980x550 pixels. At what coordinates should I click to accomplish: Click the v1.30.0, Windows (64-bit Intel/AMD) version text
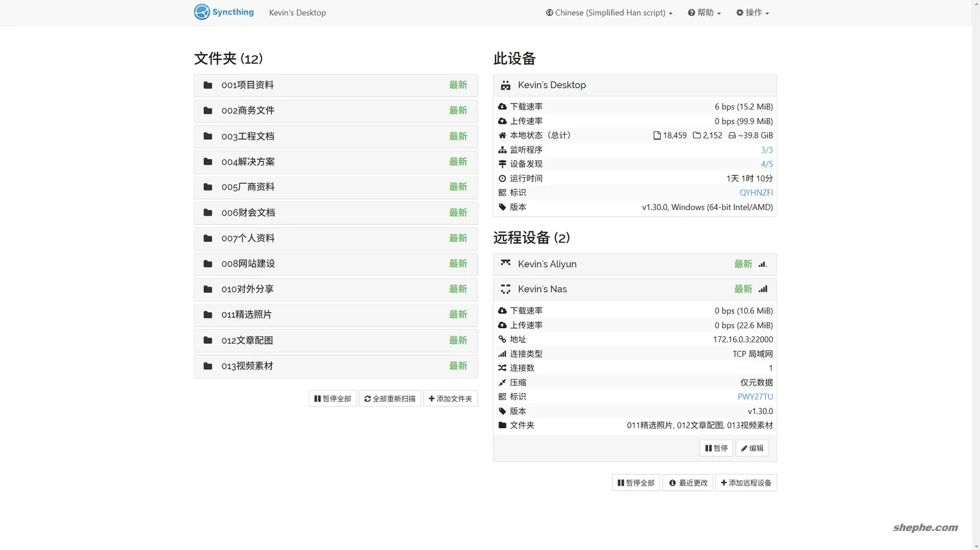click(707, 207)
